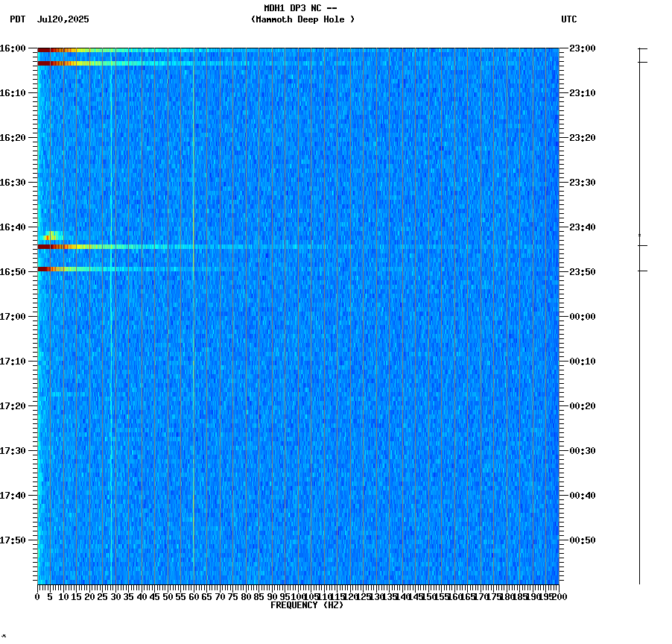Click the UTC timezone label
Screen dimensions: 672x644
(570, 20)
